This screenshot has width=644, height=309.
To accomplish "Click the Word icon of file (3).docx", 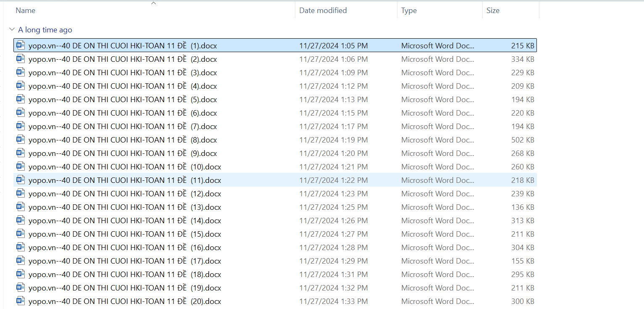I will pyautogui.click(x=21, y=72).
